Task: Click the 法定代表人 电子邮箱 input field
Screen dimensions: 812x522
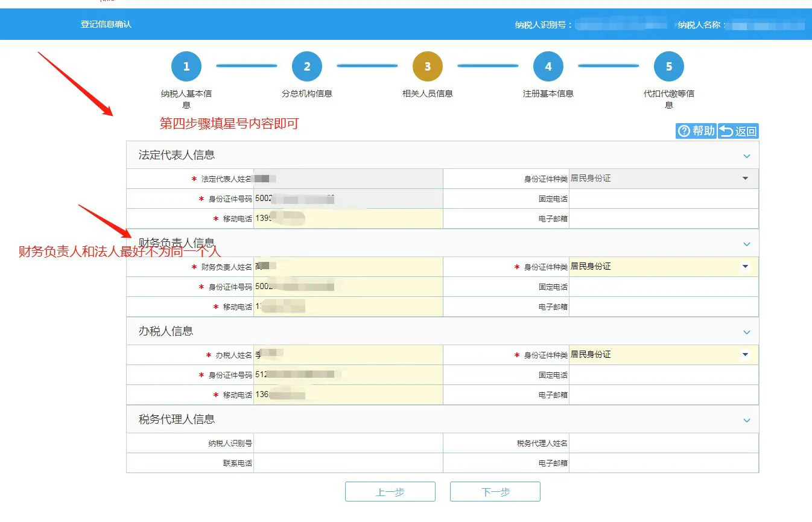Action: (664, 218)
